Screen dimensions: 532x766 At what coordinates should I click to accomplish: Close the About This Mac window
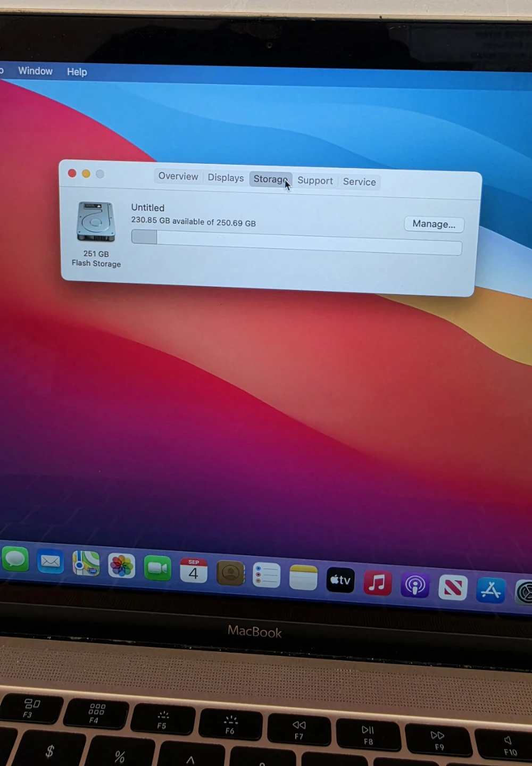(72, 173)
